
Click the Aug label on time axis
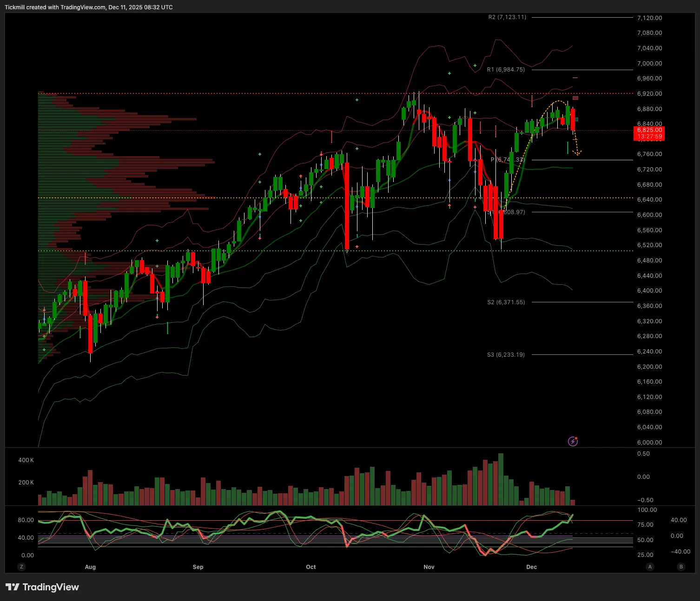pyautogui.click(x=90, y=567)
